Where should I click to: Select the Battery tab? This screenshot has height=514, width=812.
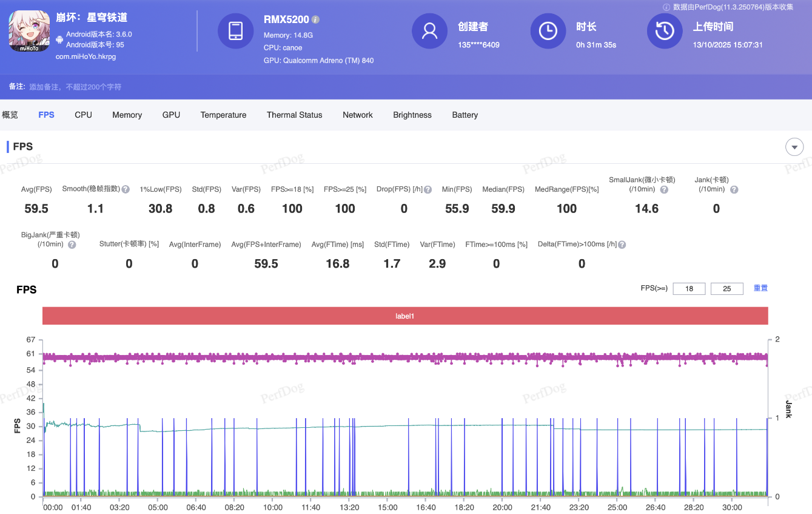[x=465, y=115]
